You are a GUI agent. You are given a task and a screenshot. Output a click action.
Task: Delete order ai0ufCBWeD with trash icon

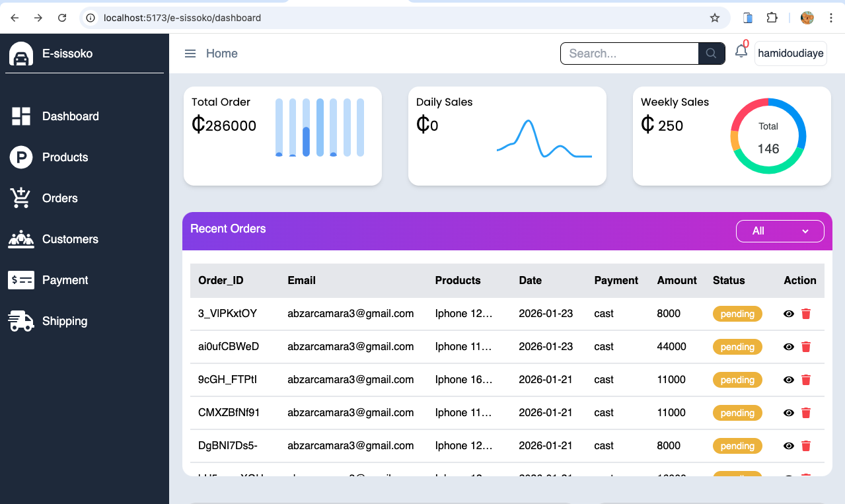806,347
